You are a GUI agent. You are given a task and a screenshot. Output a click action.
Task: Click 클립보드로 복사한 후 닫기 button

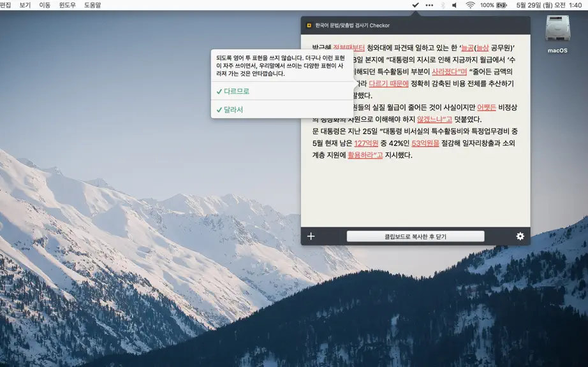point(416,236)
